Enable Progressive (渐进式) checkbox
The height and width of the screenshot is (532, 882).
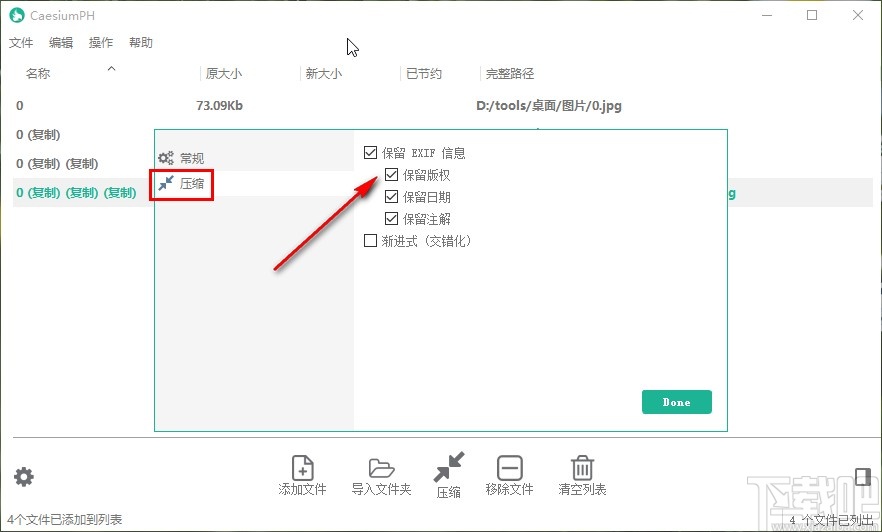[x=370, y=241]
